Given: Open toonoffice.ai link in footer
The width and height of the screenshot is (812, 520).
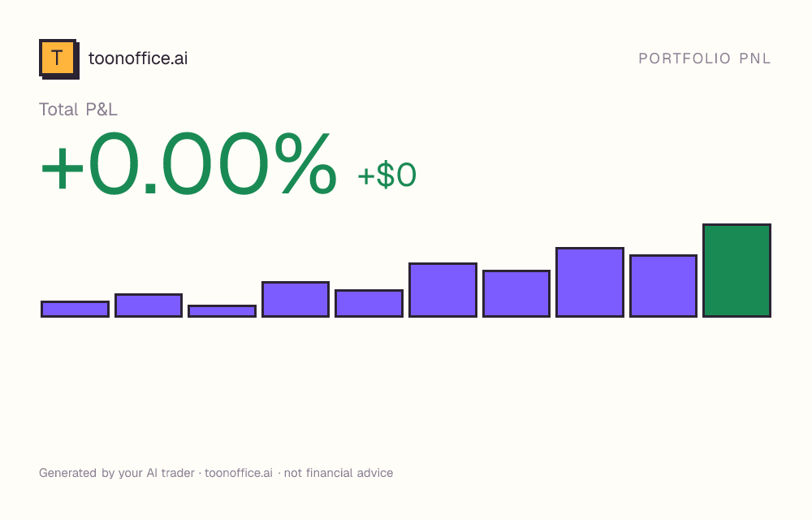Looking at the screenshot, I should tap(239, 473).
